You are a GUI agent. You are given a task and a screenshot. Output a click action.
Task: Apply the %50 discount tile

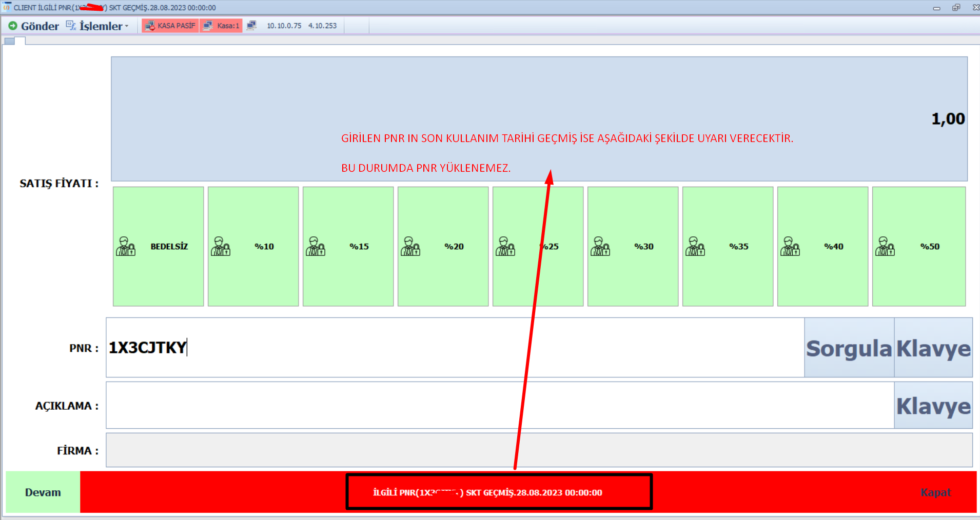(x=918, y=247)
